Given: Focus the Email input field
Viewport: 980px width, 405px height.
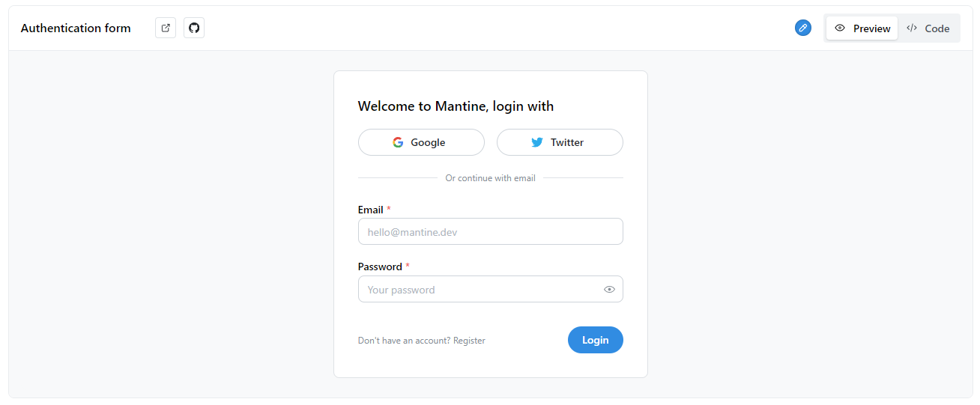Looking at the screenshot, I should pyautogui.click(x=491, y=231).
